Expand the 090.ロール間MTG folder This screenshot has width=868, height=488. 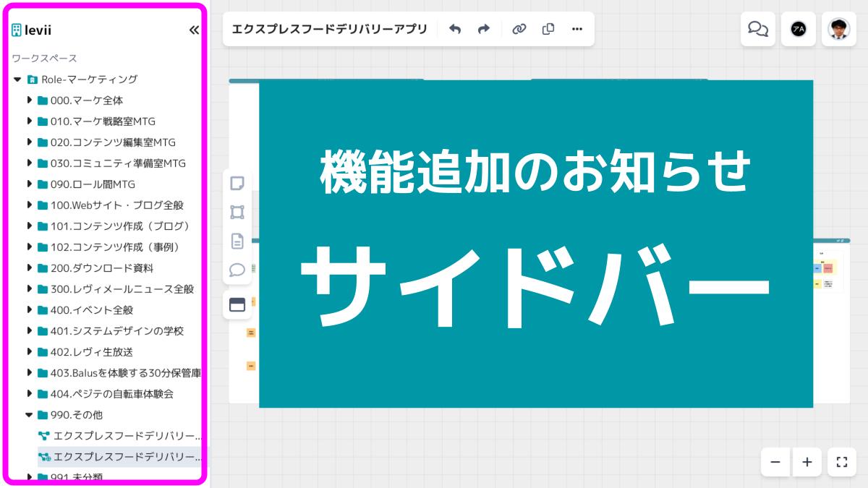pyautogui.click(x=30, y=184)
